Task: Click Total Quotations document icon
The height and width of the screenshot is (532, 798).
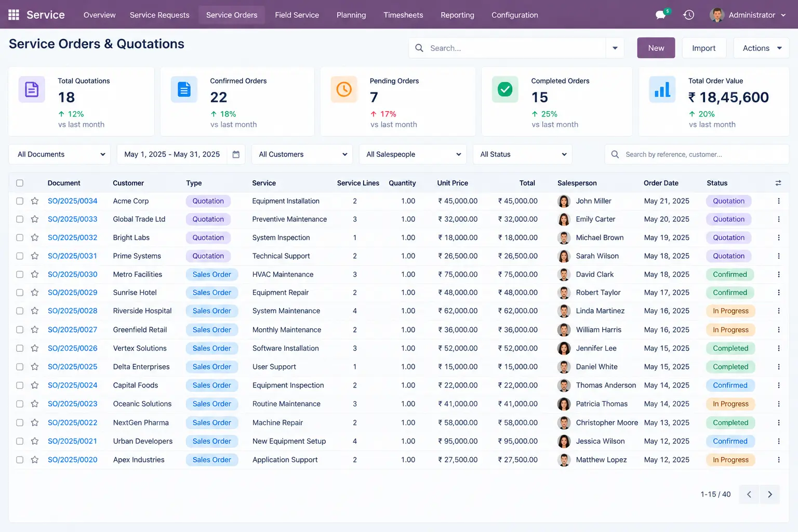Action: [32, 89]
